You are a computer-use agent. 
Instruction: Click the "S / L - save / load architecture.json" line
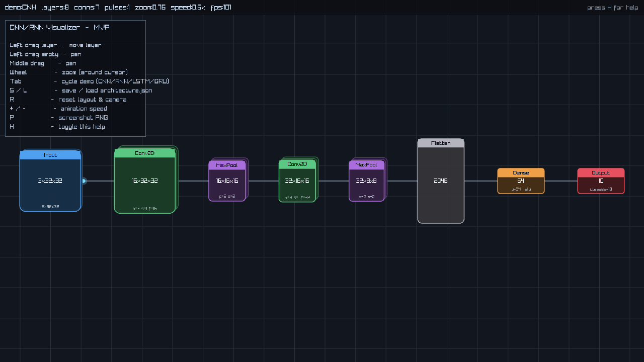click(x=81, y=90)
